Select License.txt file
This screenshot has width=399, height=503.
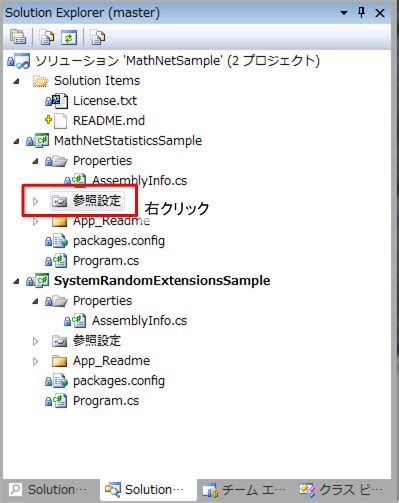click(x=105, y=101)
